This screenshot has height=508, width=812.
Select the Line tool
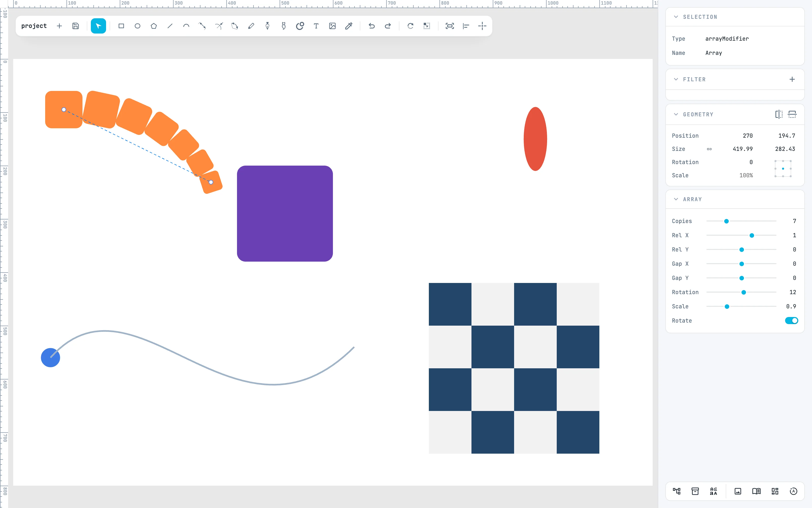pos(170,26)
